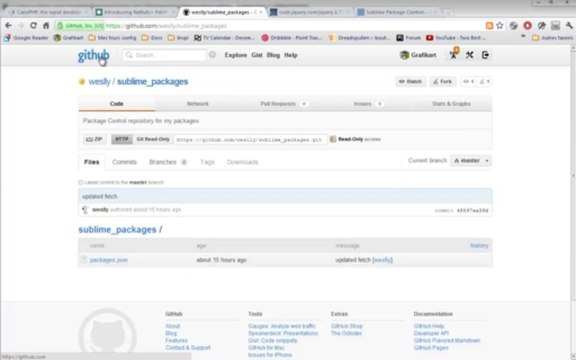The image size is (576, 360).
Task: Switch to the CakePHP browser tab
Action: click(48, 12)
